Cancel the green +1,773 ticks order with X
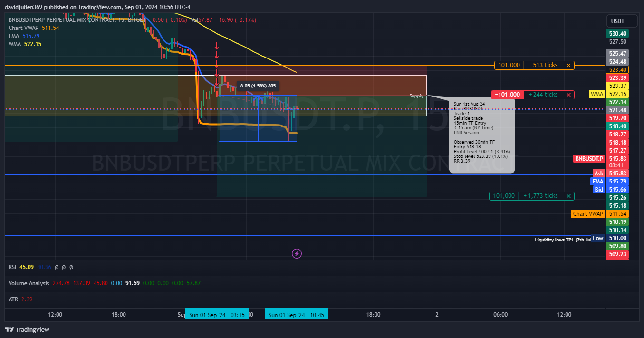Screen dimensions: 644x338 coord(568,196)
